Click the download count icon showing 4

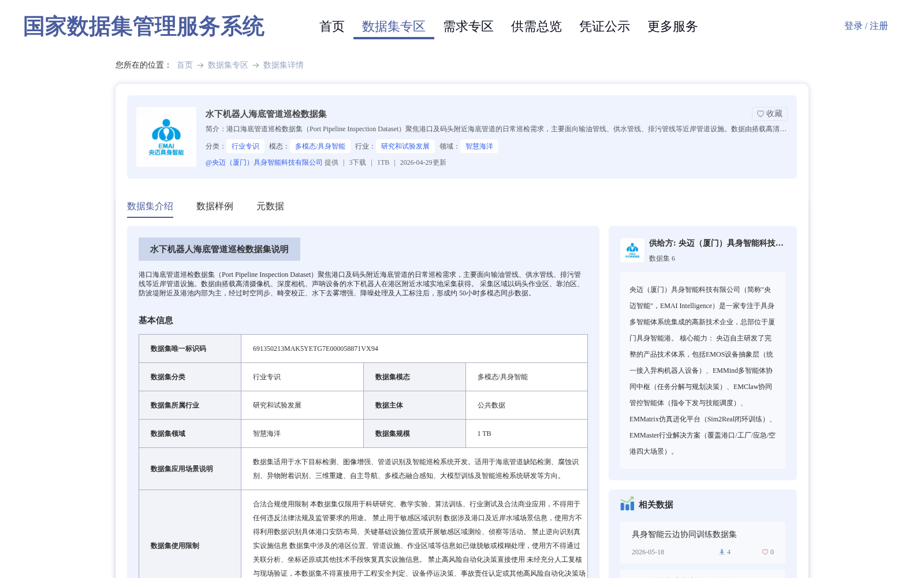point(721,552)
